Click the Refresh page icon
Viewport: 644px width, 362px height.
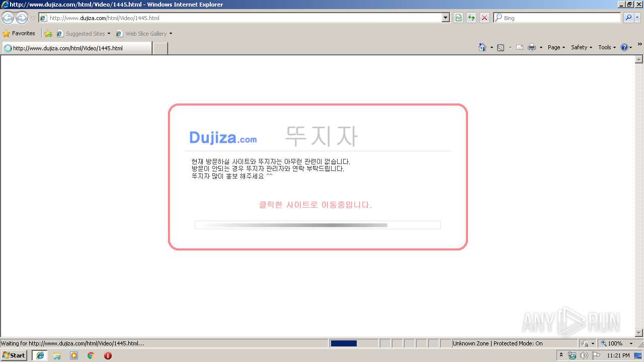471,18
